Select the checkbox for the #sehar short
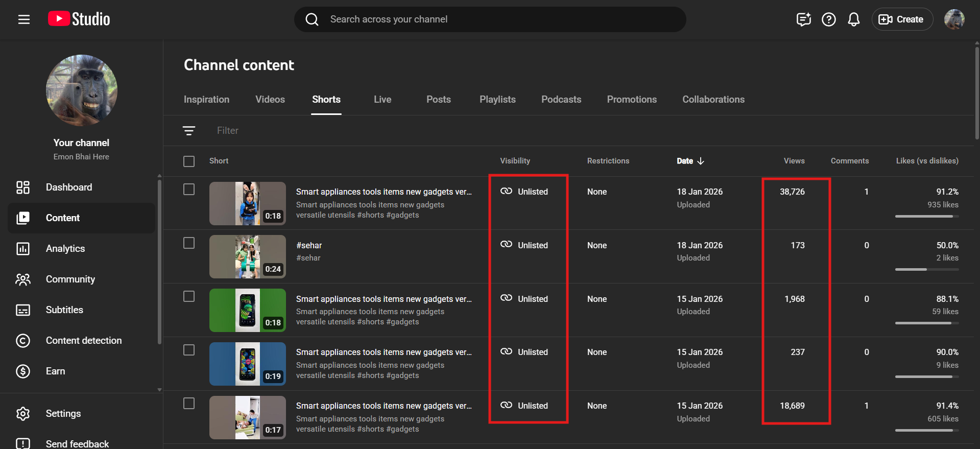The width and height of the screenshot is (980, 449). 189,243
